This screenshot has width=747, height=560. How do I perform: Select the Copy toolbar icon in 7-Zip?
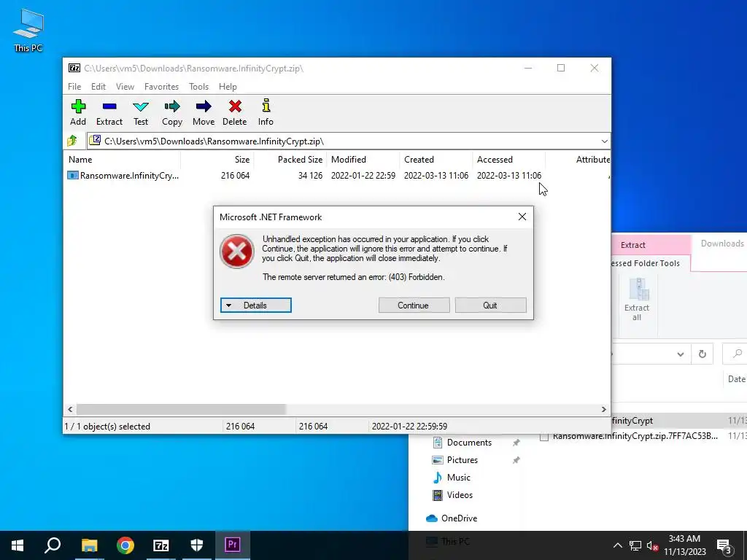pyautogui.click(x=172, y=112)
